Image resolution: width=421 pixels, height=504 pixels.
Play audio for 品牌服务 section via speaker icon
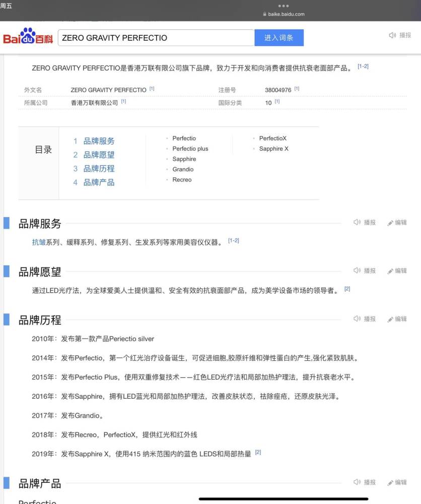click(357, 222)
